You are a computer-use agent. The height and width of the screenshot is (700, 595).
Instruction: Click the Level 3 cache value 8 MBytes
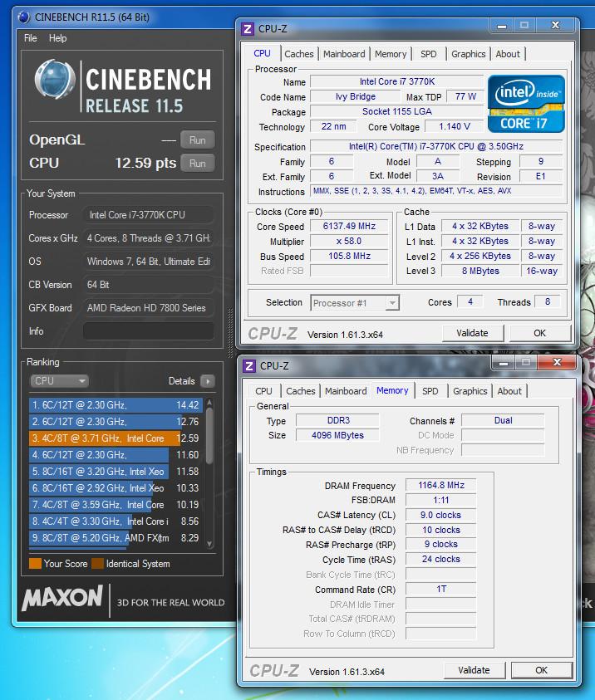480,271
